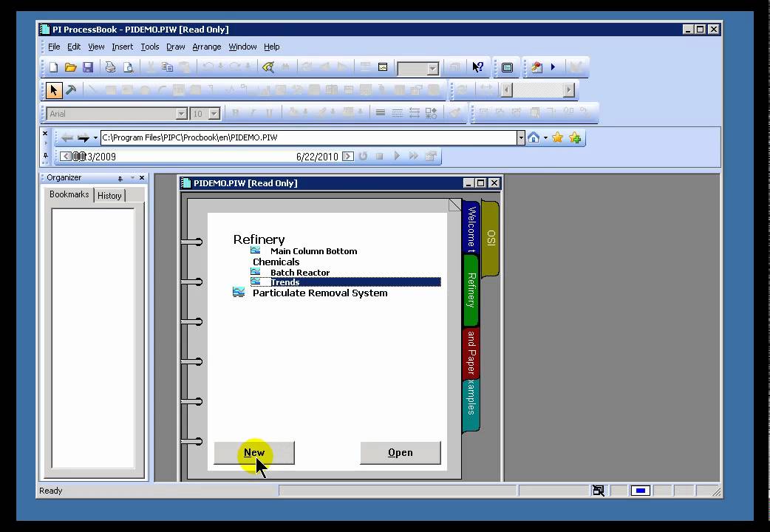Click the line weight formatting icon
The image size is (770, 532).
click(x=380, y=113)
